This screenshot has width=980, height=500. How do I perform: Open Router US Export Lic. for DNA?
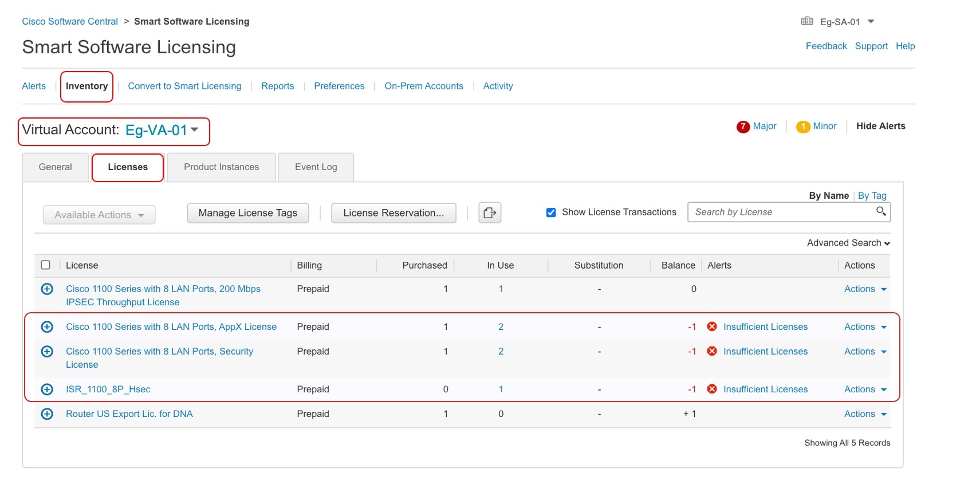pyautogui.click(x=129, y=414)
